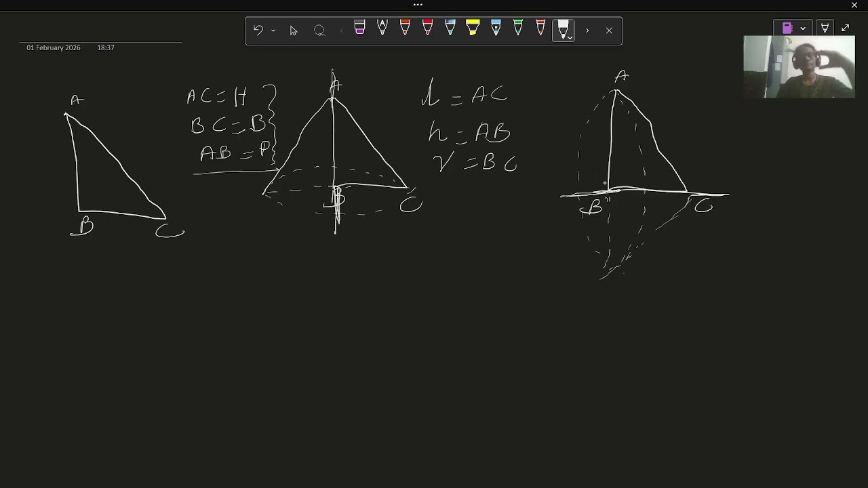Show more pens with right chevron
The height and width of the screenshot is (488, 868).
pos(587,30)
